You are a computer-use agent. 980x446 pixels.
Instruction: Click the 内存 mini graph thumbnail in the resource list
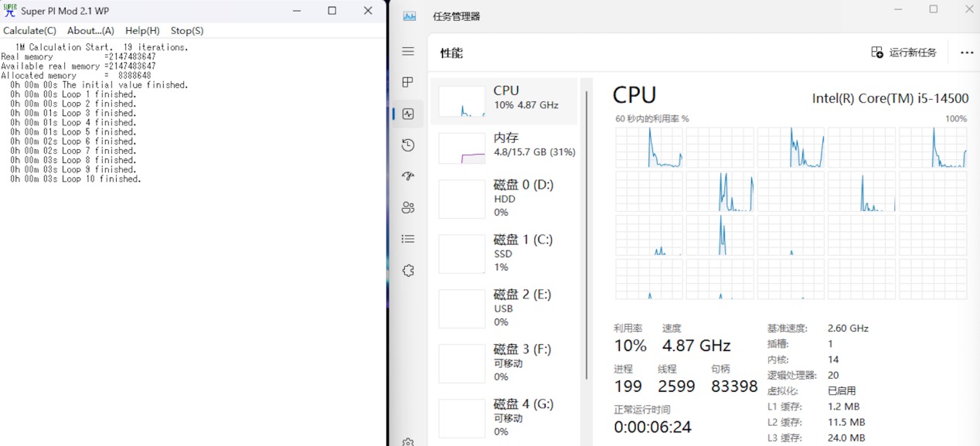click(462, 148)
